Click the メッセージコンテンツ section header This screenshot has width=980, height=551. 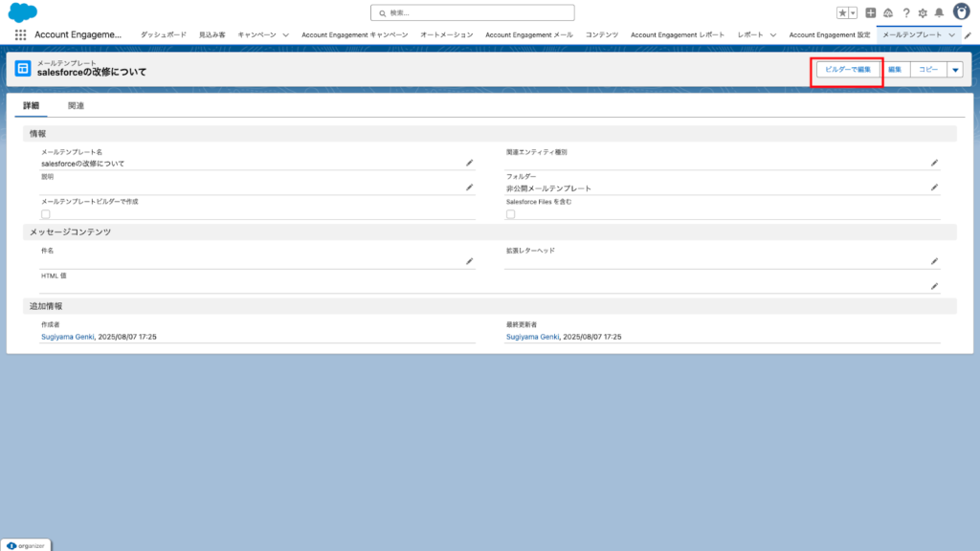point(489,231)
